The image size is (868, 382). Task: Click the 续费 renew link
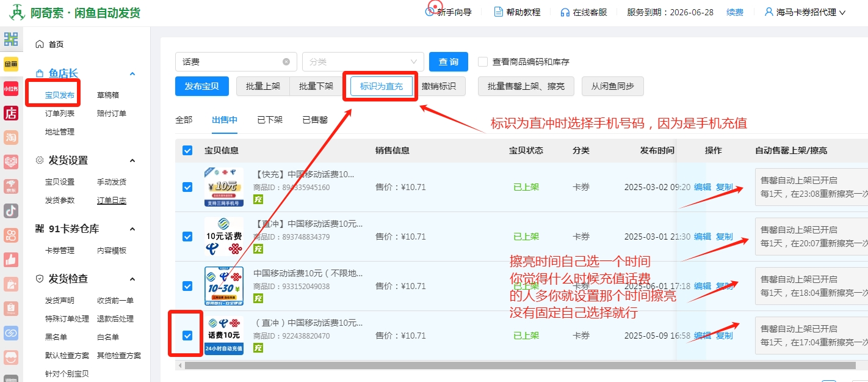pyautogui.click(x=735, y=12)
